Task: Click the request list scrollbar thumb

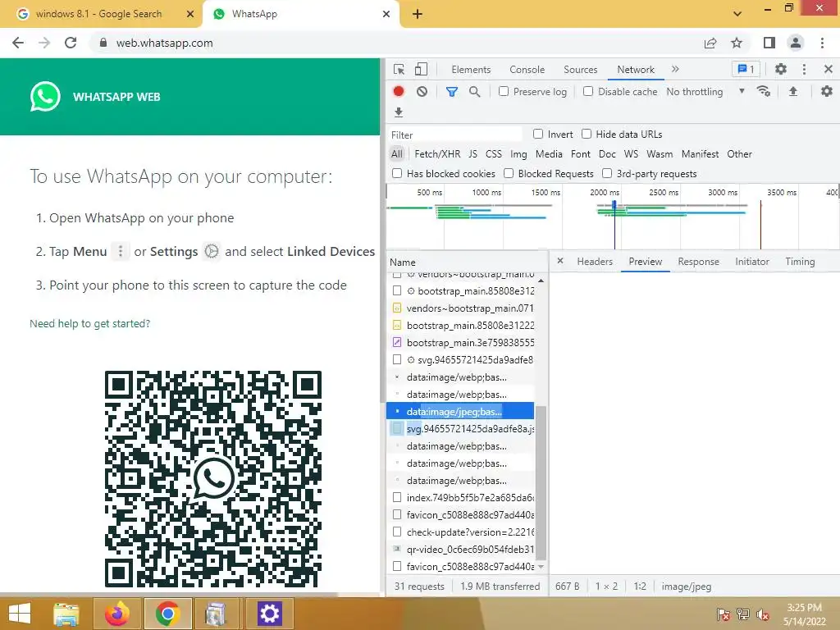Action: pos(541,482)
